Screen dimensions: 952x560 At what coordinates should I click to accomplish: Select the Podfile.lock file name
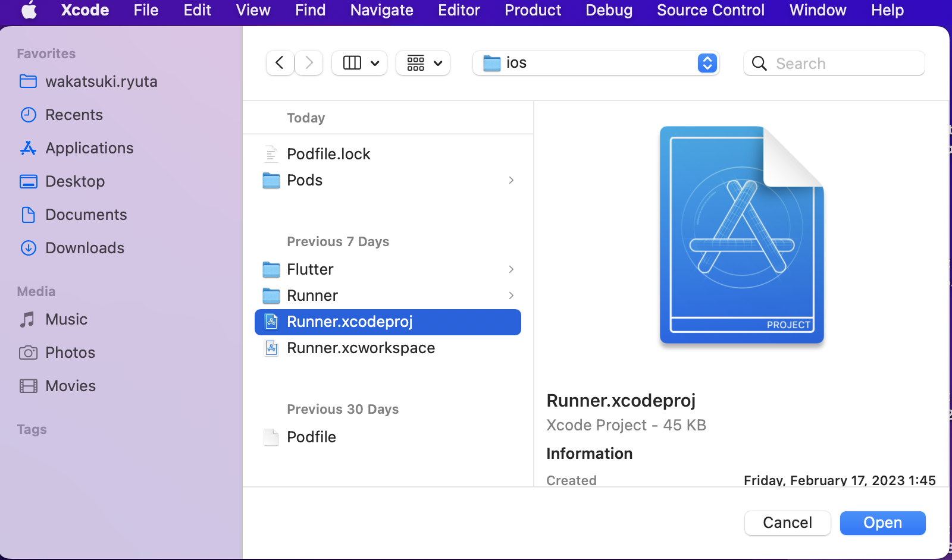tap(328, 154)
